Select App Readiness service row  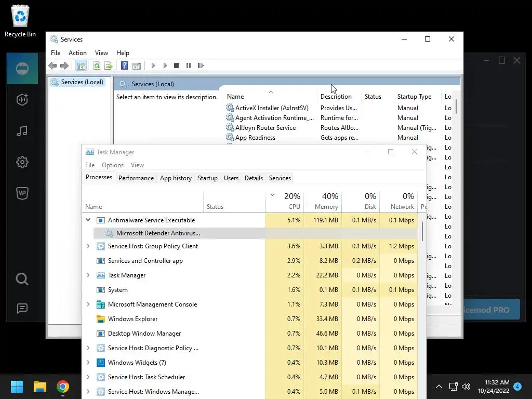(255, 137)
